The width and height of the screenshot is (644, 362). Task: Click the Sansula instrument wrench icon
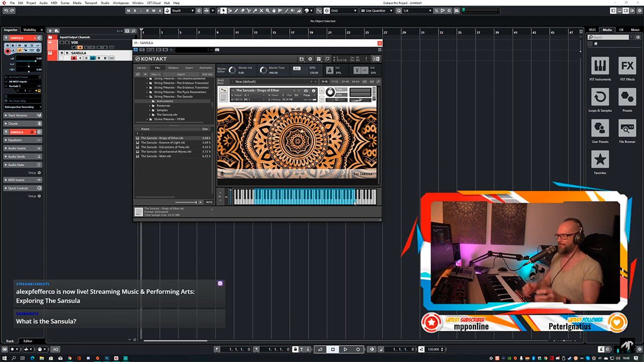point(224,90)
